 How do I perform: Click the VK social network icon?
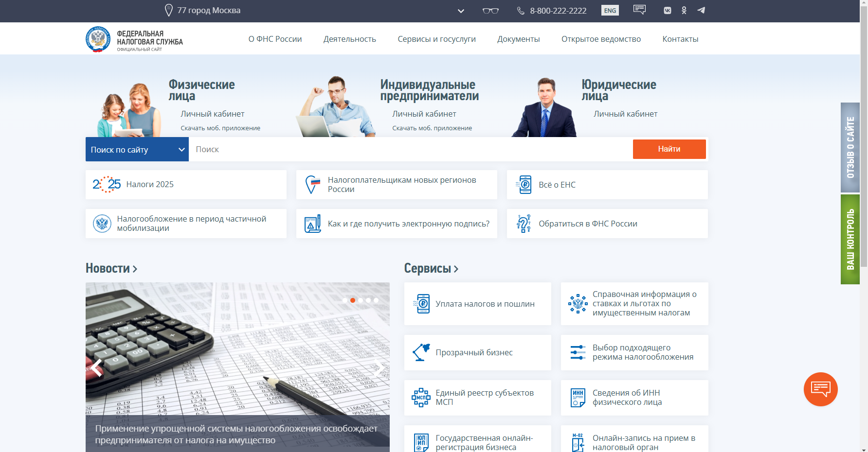667,10
